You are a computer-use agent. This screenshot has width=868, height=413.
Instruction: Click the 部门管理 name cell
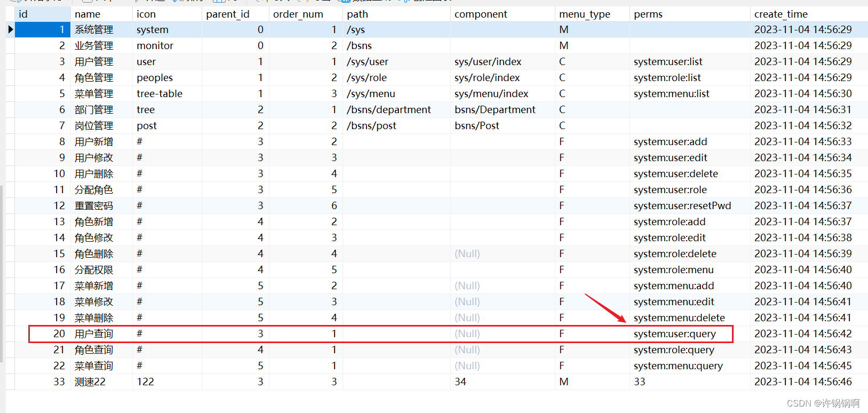(x=101, y=110)
